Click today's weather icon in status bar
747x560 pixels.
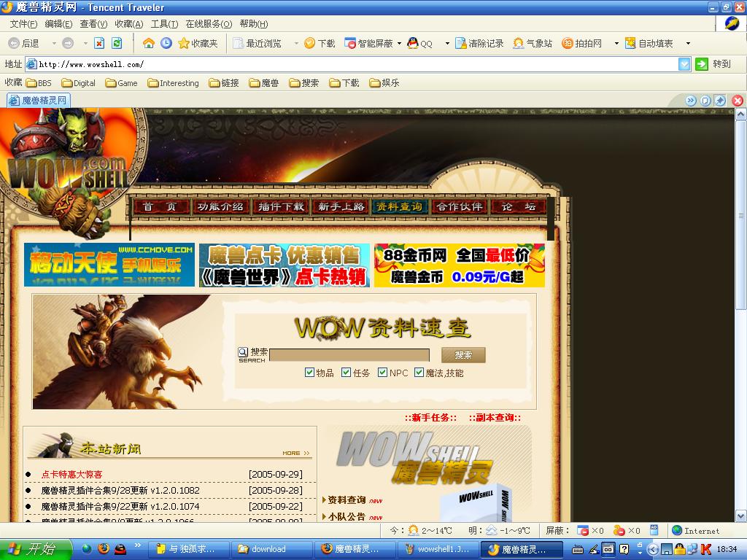414,531
